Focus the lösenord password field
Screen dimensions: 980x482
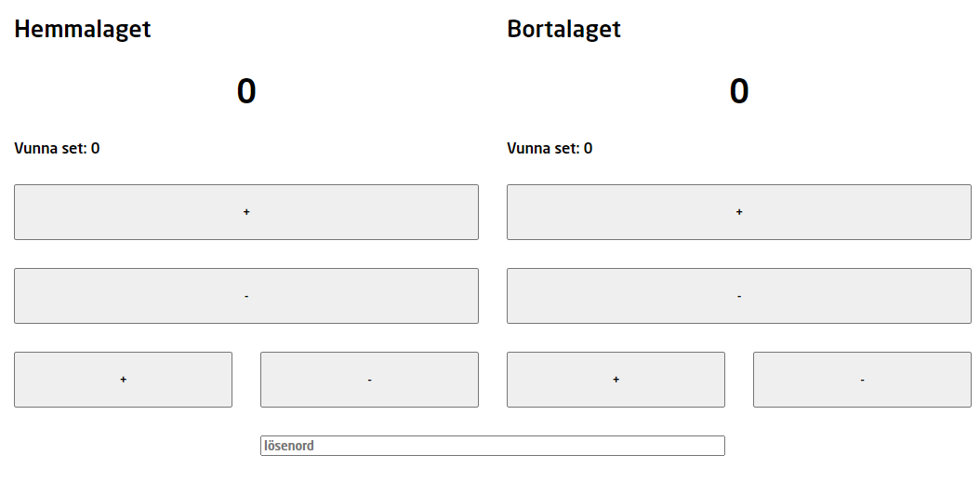(492, 446)
